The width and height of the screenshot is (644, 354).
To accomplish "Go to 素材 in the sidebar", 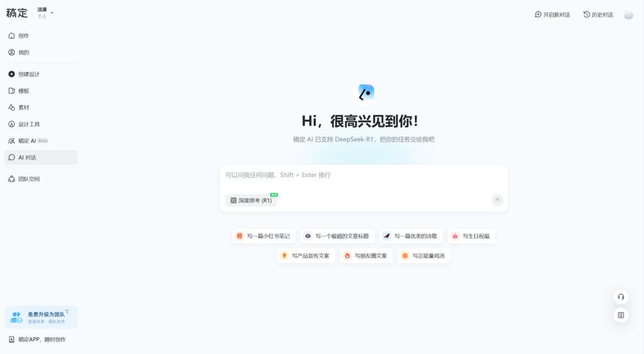I will click(x=24, y=108).
